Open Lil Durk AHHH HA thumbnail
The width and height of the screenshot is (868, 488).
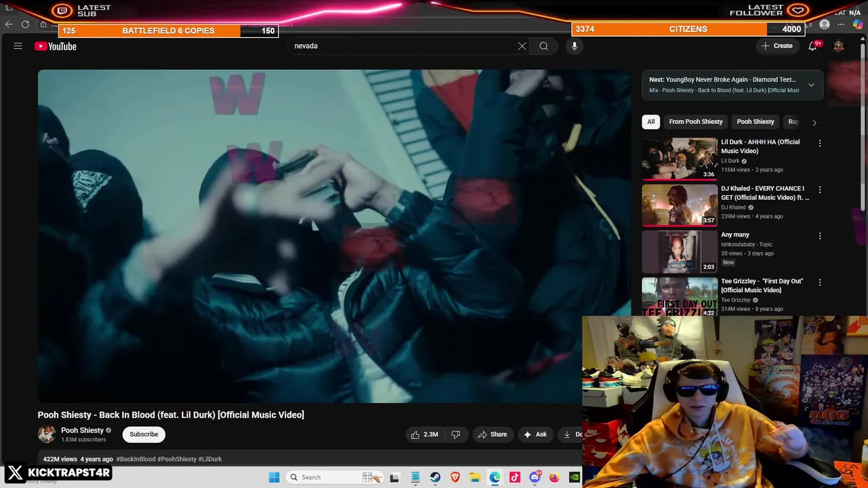[x=679, y=159]
